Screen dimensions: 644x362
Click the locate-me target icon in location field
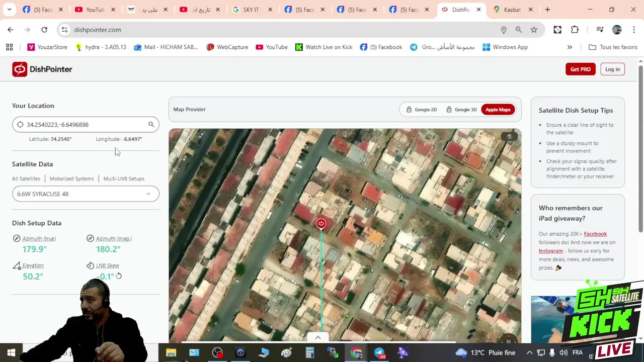(x=20, y=124)
